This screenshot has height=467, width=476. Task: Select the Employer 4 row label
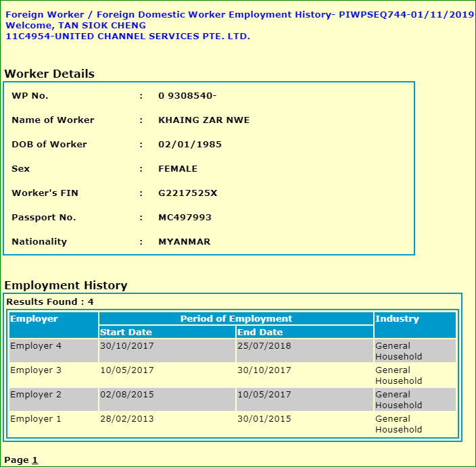pos(36,346)
